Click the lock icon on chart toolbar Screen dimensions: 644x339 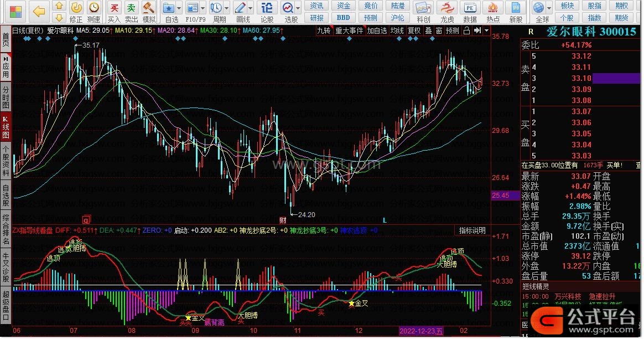click(x=466, y=30)
